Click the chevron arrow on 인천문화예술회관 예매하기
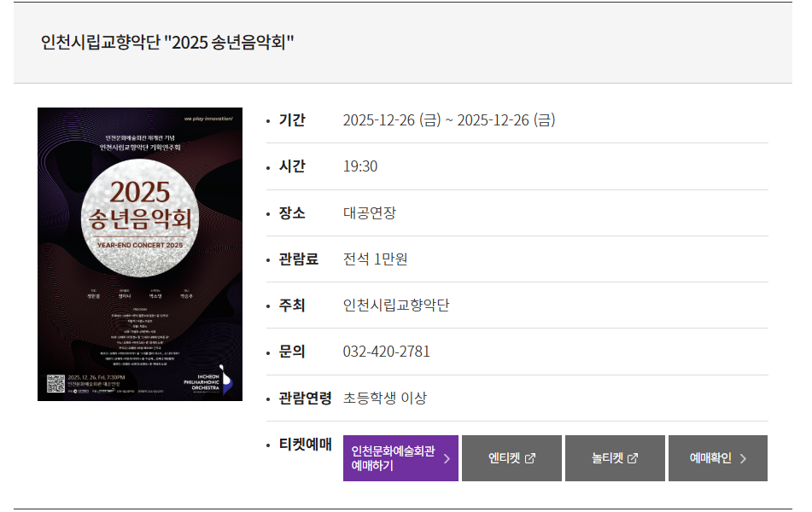 coord(447,459)
